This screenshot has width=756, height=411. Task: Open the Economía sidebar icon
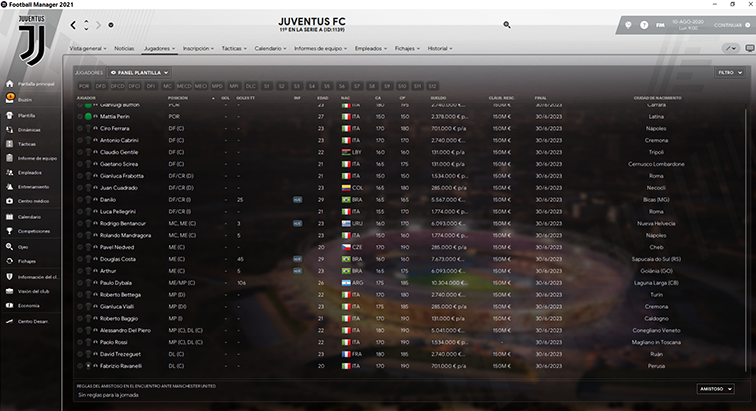pyautogui.click(x=10, y=305)
